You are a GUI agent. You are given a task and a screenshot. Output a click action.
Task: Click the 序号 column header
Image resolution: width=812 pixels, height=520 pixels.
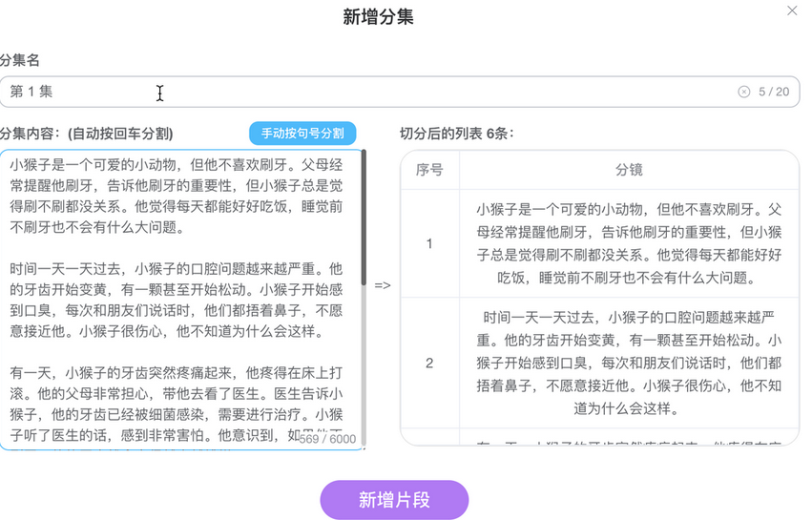tap(429, 170)
